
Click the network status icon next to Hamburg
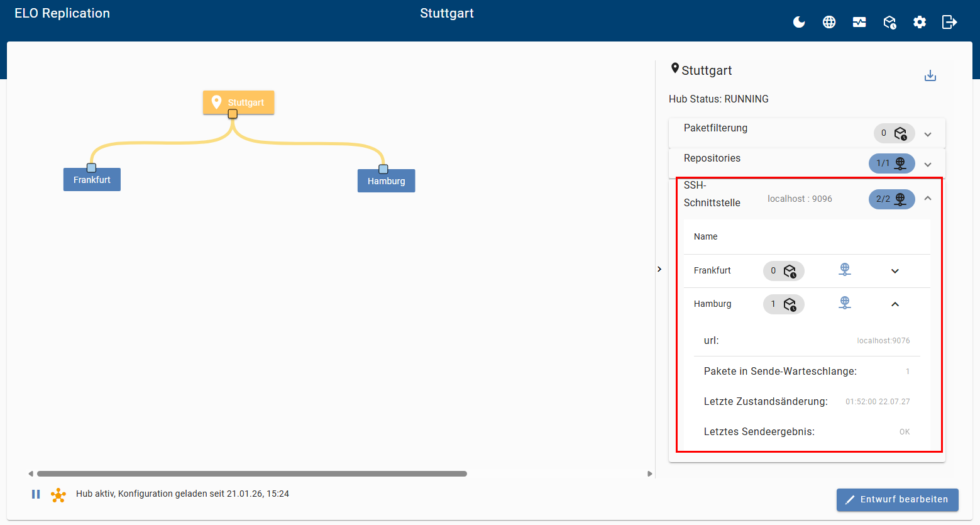[845, 304]
